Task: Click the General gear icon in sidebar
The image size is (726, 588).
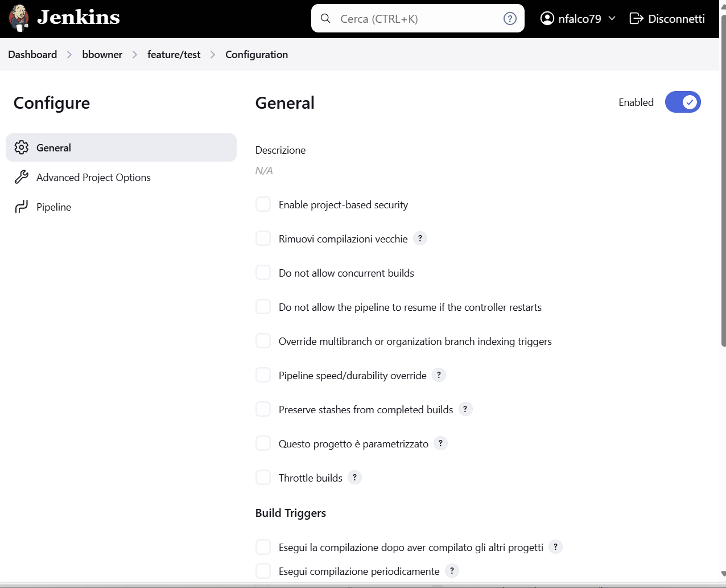Action: [x=22, y=147]
